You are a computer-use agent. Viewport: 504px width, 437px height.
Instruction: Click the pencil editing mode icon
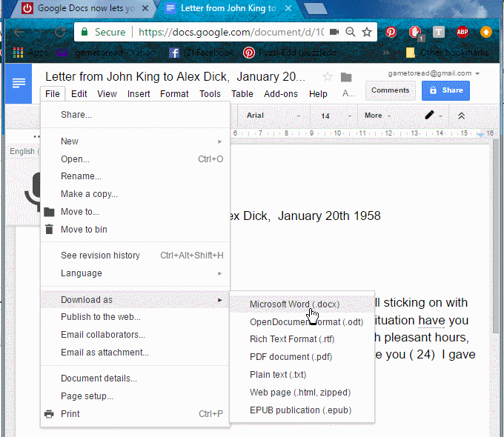click(x=430, y=116)
